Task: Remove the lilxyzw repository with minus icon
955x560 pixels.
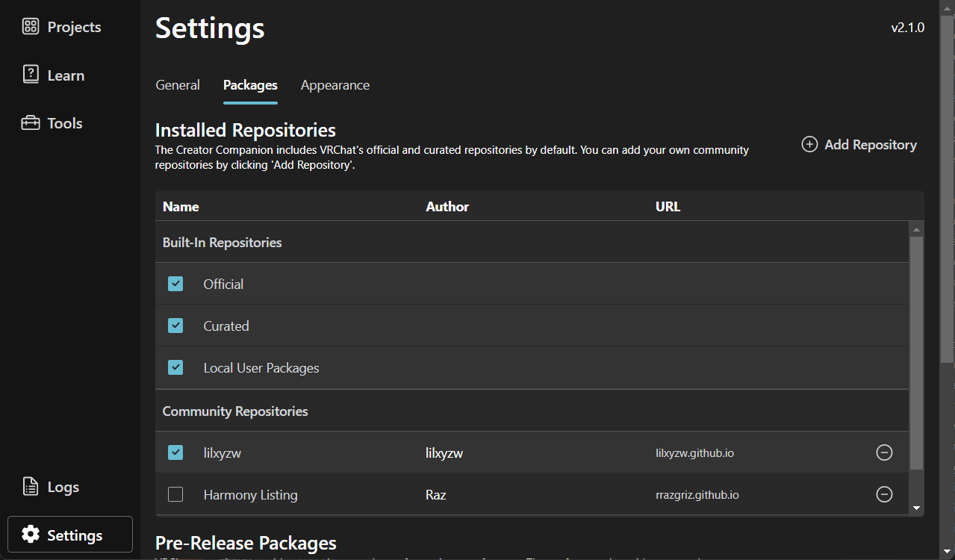Action: [884, 452]
